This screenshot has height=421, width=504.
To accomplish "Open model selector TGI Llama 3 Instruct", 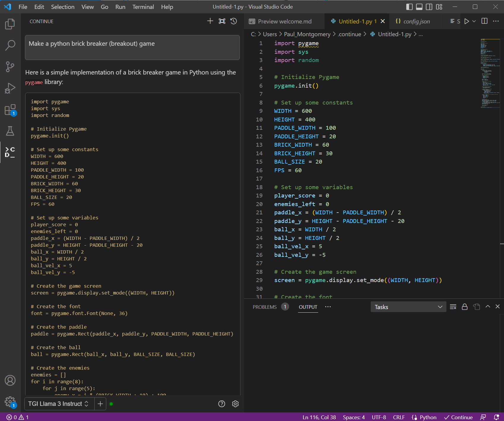I will click(58, 404).
